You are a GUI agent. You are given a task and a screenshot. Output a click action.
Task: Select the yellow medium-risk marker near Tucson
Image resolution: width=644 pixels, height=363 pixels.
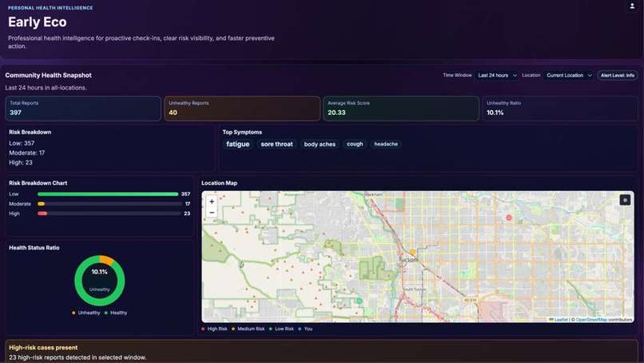[412, 252]
